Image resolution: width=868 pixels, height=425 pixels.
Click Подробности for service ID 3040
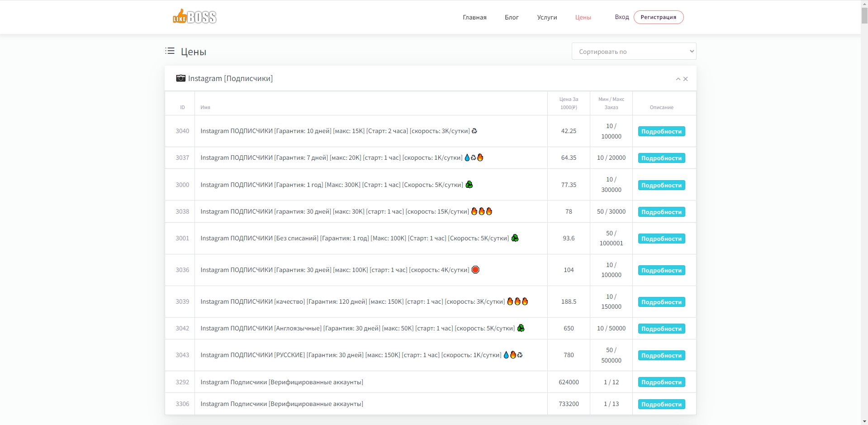tap(661, 131)
